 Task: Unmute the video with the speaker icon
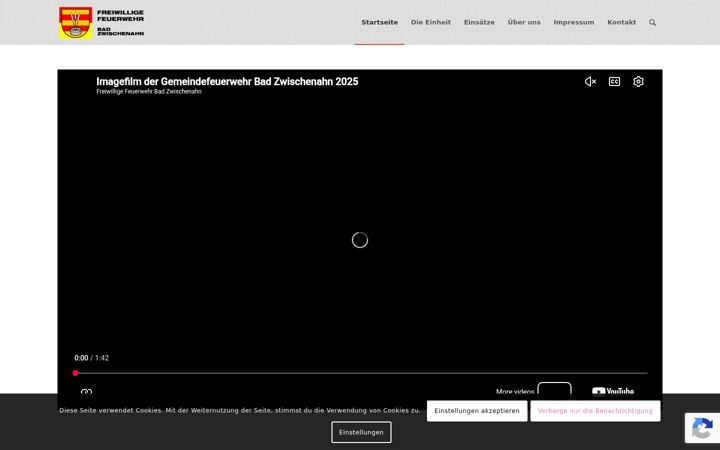(x=590, y=82)
